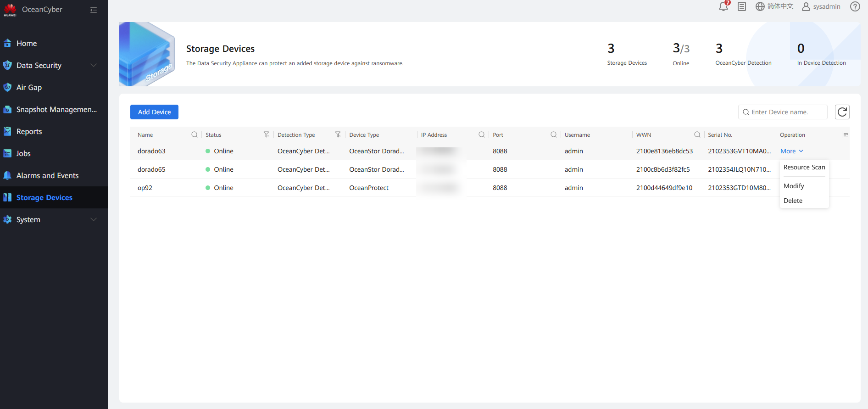Open the notifications bell icon

coord(723,6)
